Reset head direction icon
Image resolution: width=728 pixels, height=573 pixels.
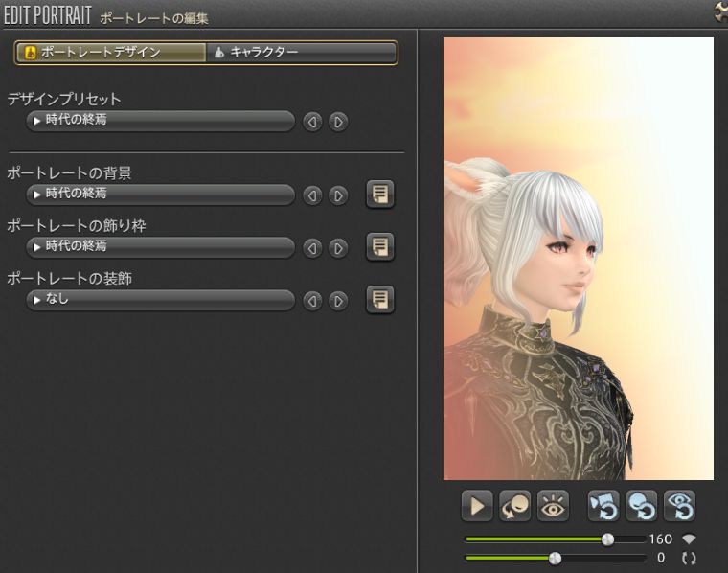point(642,506)
